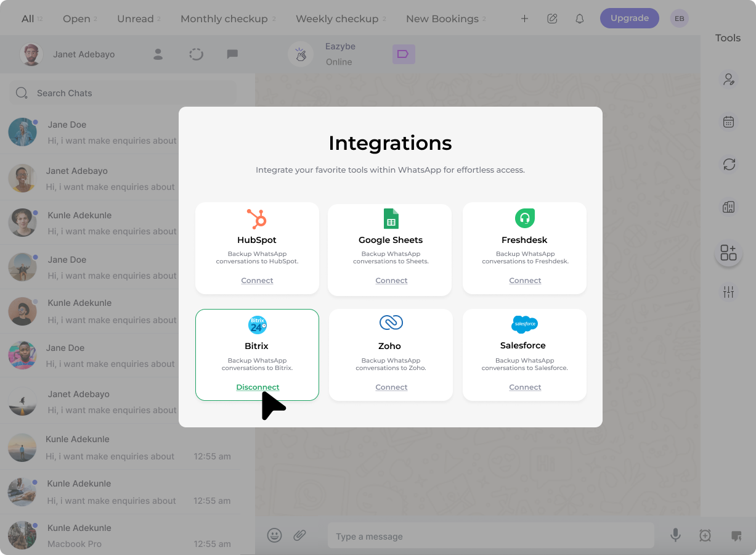Switch to the New Bookings tab
Viewport: 756px width, 555px height.
[x=442, y=18]
